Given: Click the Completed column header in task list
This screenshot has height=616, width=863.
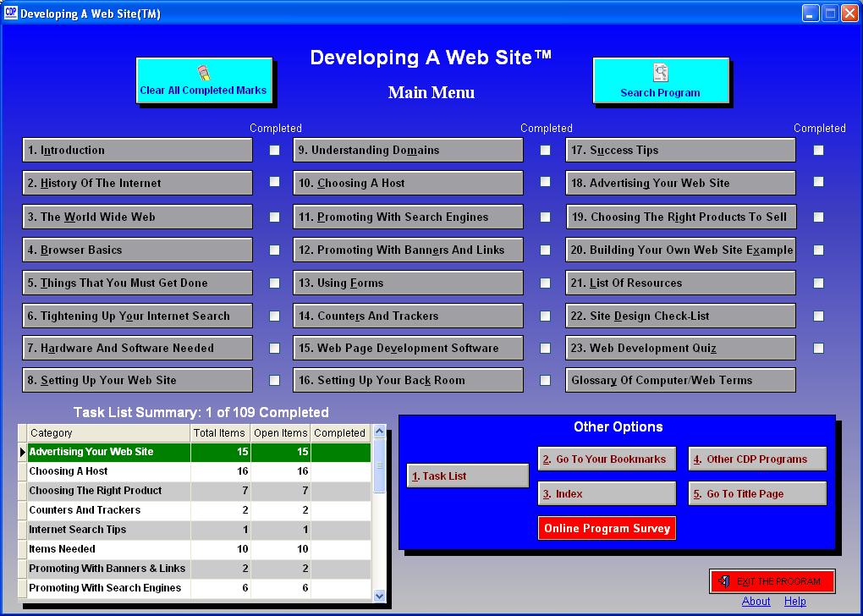Looking at the screenshot, I should (x=341, y=433).
